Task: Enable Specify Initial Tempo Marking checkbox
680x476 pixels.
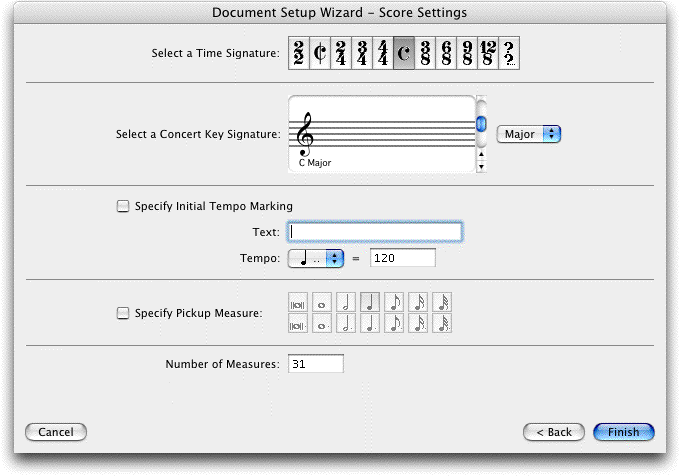Action: coord(123,206)
